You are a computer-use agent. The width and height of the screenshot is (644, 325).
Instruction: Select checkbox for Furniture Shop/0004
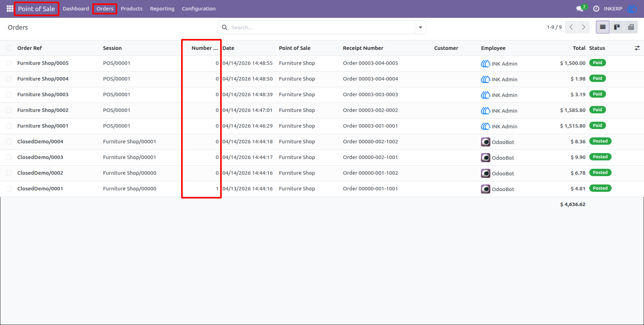pos(9,79)
